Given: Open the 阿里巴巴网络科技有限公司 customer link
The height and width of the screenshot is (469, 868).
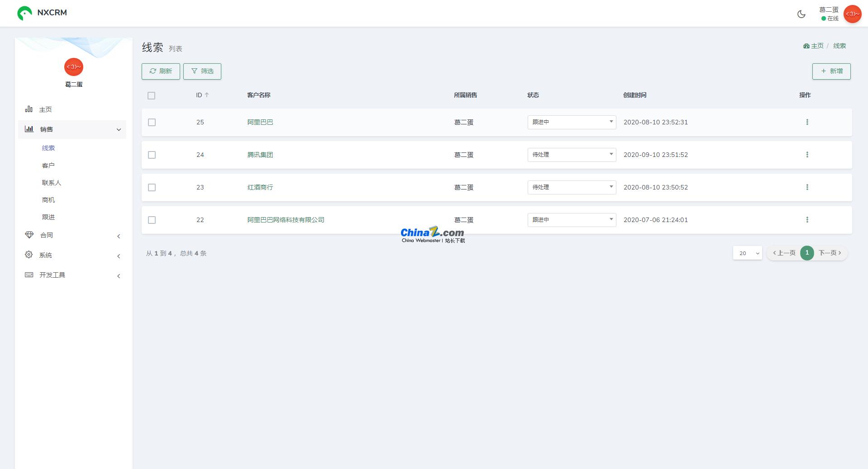Looking at the screenshot, I should click(286, 220).
